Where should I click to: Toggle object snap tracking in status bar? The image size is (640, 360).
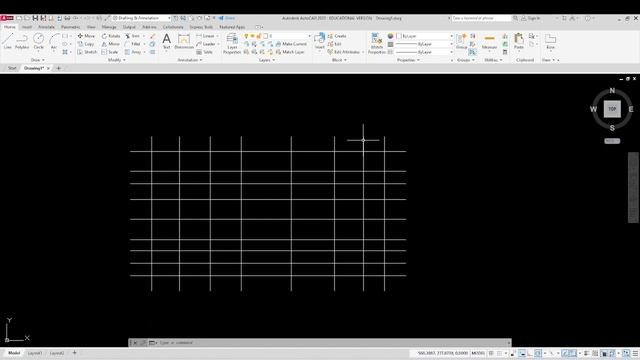coord(565,353)
